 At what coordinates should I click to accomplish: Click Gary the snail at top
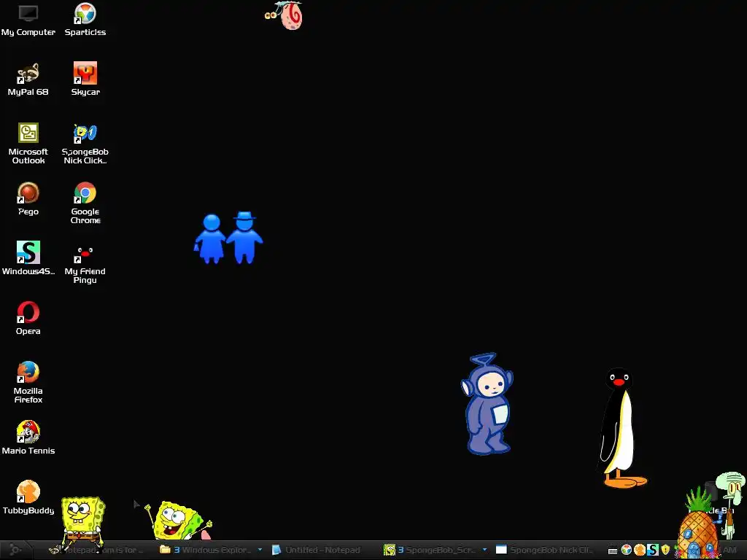285,16
